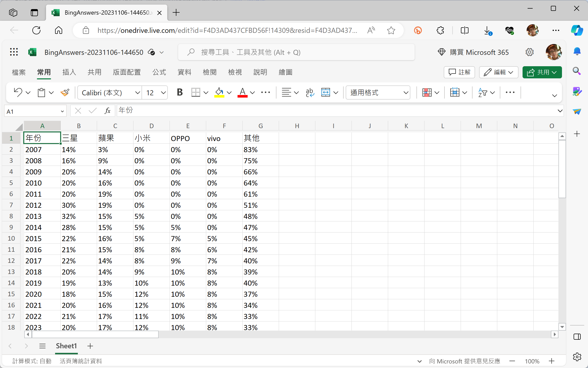588x368 pixels.
Task: Toggle Bold formatting
Action: [x=180, y=93]
